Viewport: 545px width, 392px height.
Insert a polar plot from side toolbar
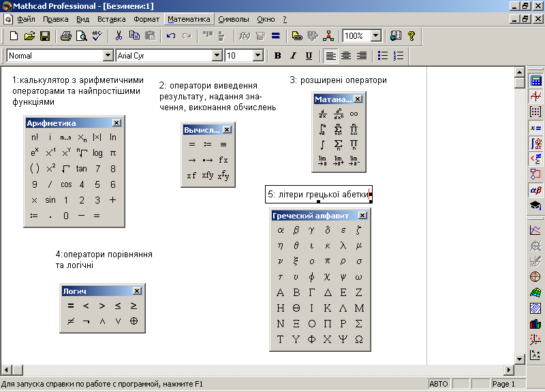[x=535, y=277]
